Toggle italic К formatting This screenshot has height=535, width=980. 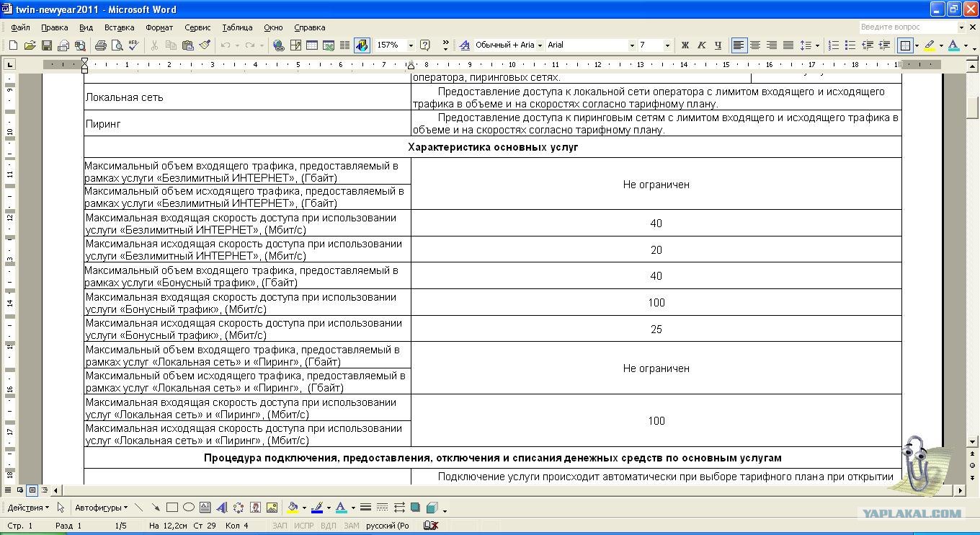[x=701, y=45]
